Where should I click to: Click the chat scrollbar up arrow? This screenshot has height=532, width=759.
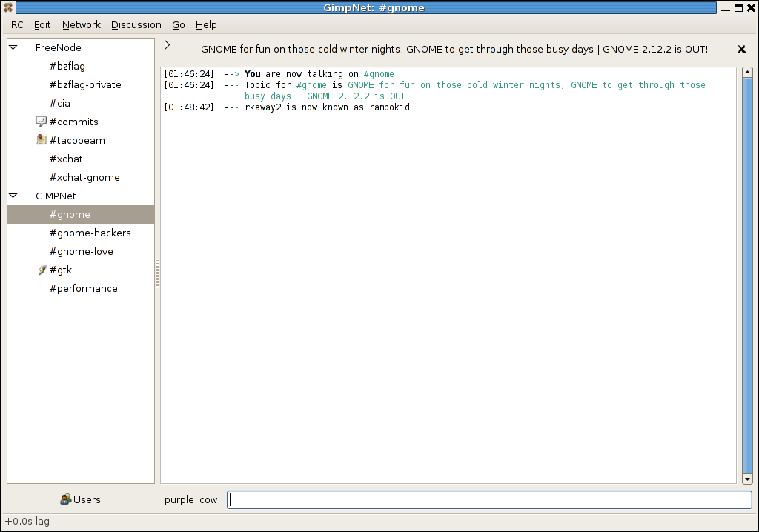(x=747, y=72)
